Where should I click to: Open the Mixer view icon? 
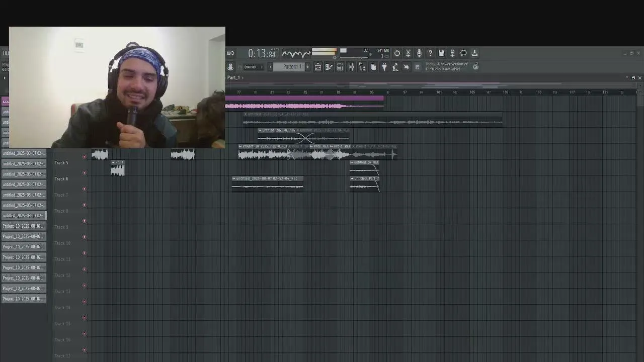point(351,67)
